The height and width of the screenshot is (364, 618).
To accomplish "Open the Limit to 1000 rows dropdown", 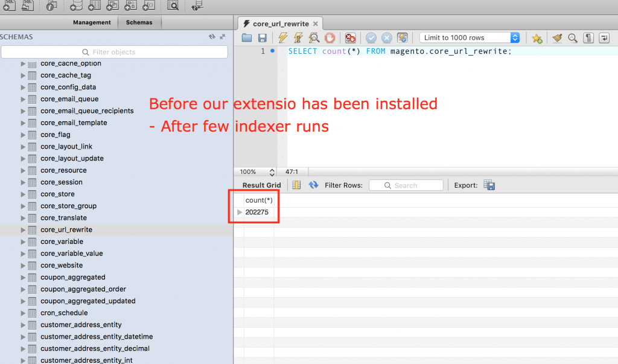I will [470, 37].
